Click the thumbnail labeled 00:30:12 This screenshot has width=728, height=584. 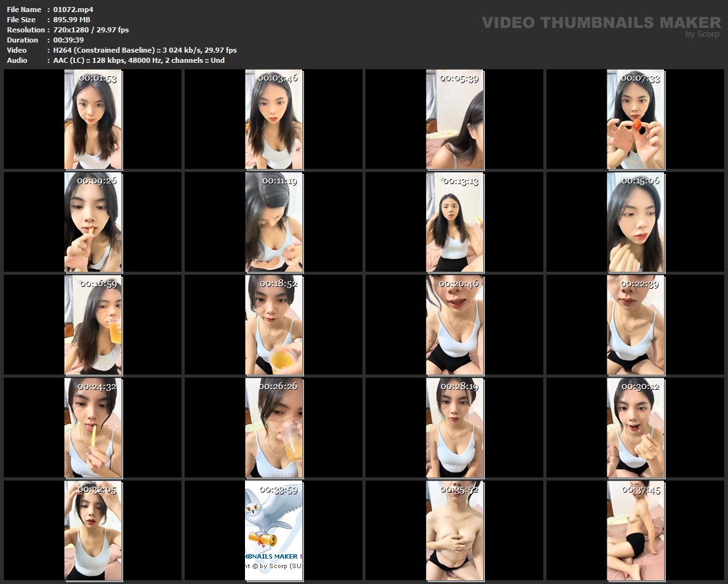(635, 428)
